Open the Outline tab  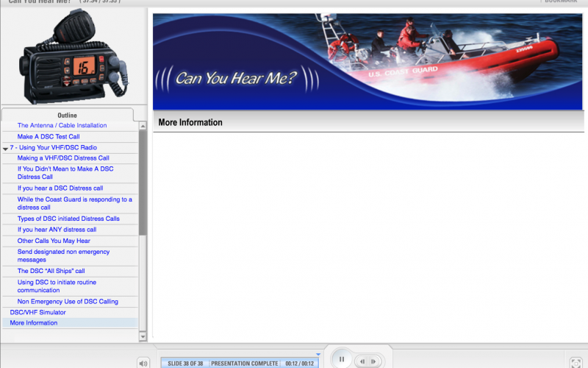coord(67,115)
